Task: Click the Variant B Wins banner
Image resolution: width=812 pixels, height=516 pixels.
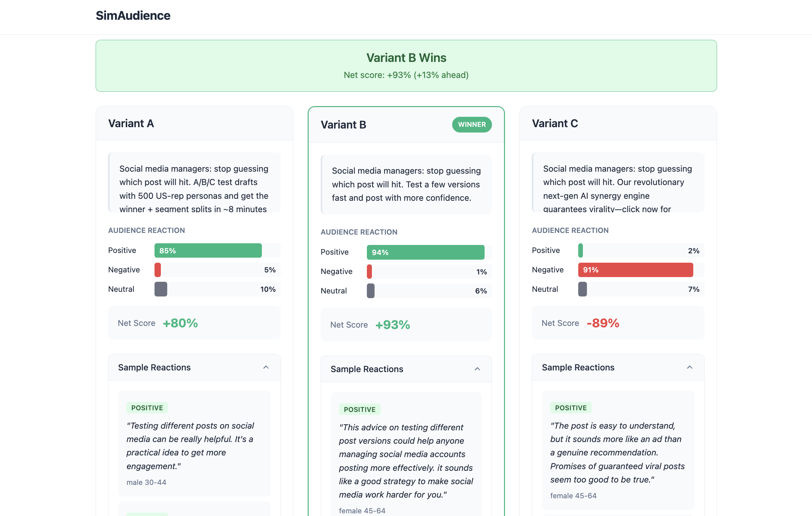Action: (x=406, y=66)
